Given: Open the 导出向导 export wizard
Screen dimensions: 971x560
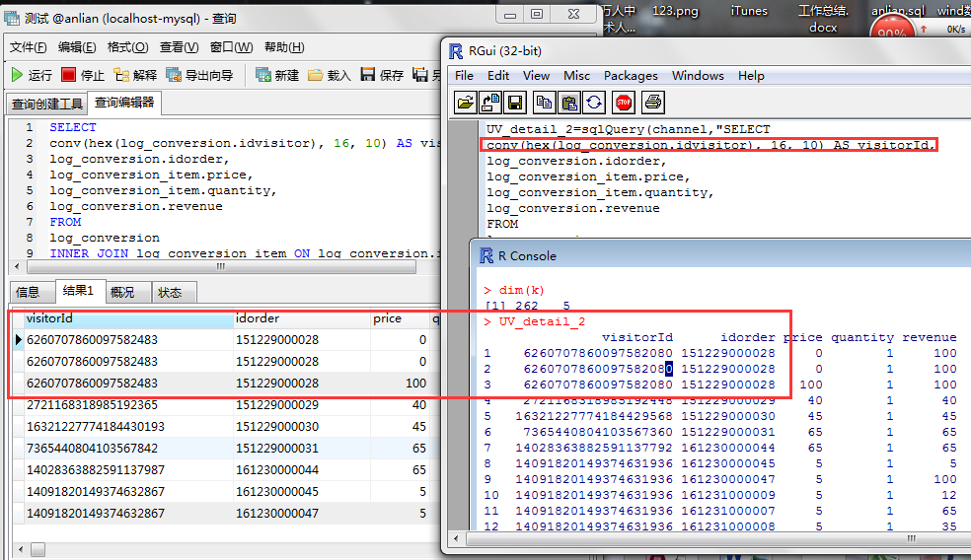Looking at the screenshot, I should coord(200,75).
